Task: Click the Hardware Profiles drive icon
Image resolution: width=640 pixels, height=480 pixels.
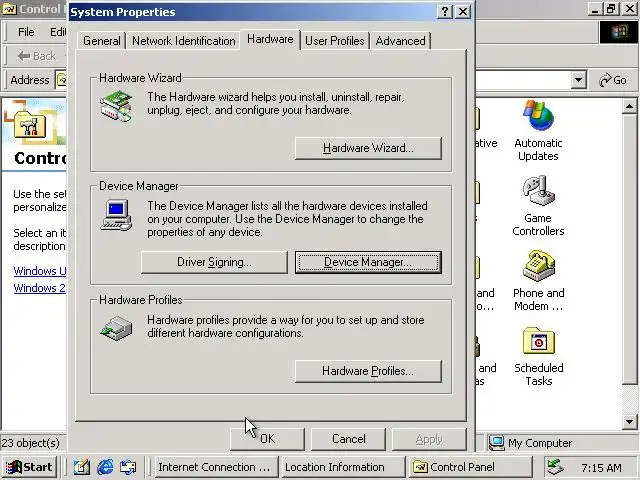Action: click(x=116, y=328)
